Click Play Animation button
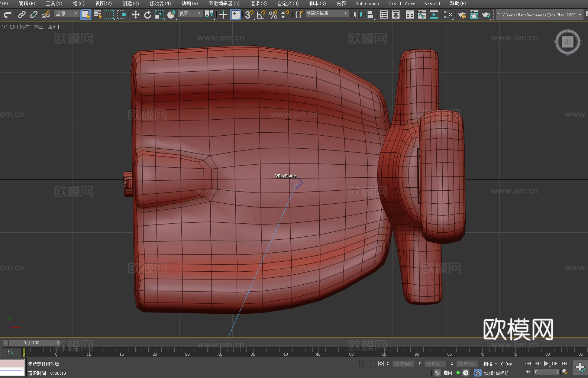Viewport: 588px width, 378px height. (x=546, y=364)
